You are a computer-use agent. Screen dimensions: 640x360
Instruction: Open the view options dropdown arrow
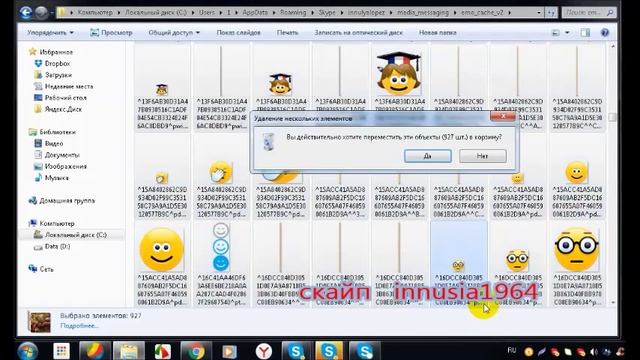pyautogui.click(x=567, y=33)
